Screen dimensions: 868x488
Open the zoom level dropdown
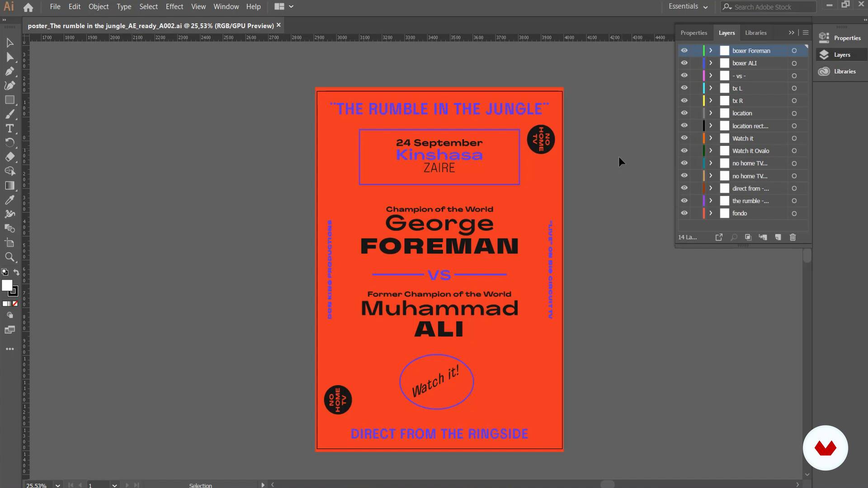click(58, 485)
